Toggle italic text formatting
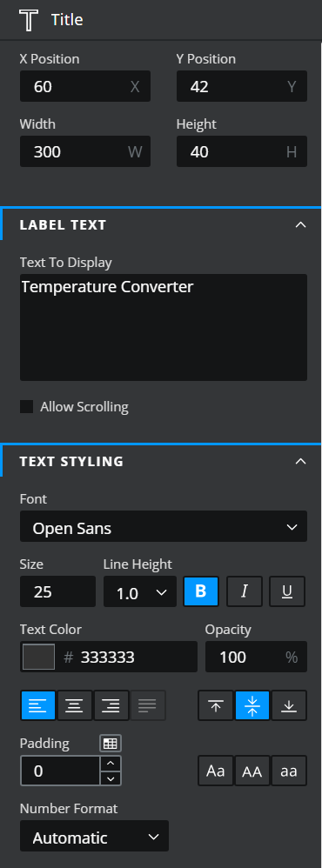 [244, 591]
